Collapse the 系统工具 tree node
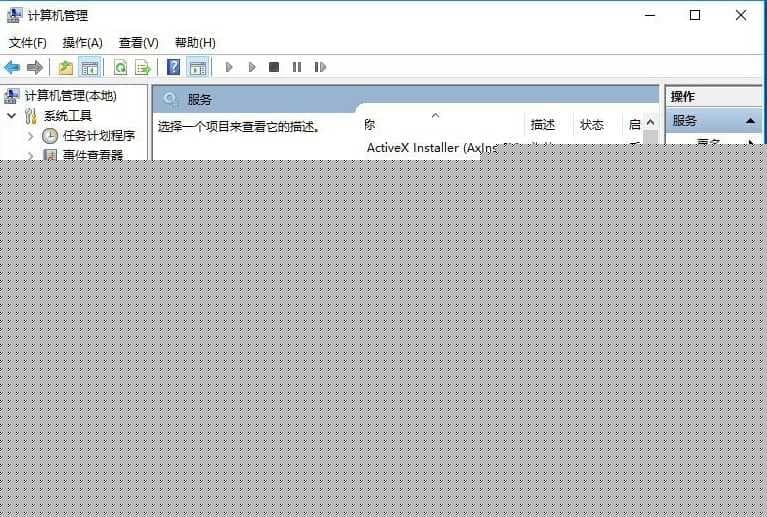The image size is (767, 517). click(x=12, y=116)
